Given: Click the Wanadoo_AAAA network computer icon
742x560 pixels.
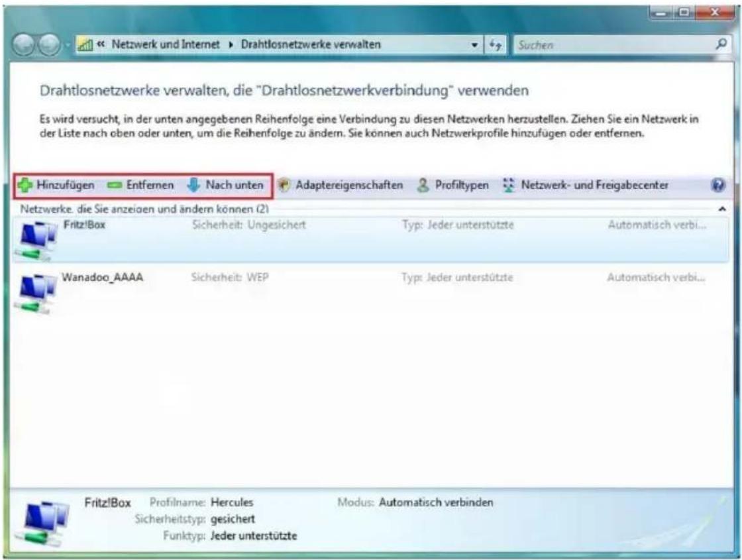Looking at the screenshot, I should pyautogui.click(x=36, y=294).
